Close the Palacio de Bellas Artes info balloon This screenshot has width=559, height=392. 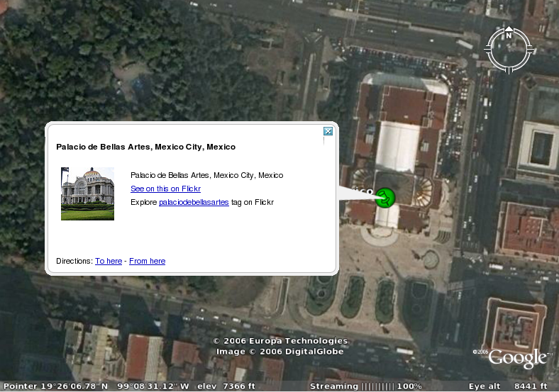tap(328, 131)
